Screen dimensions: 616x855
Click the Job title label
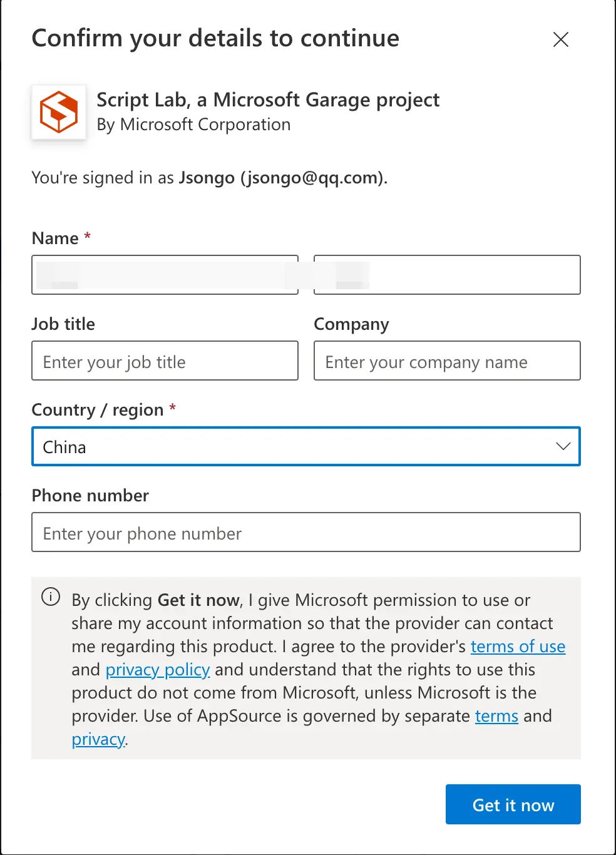point(63,324)
